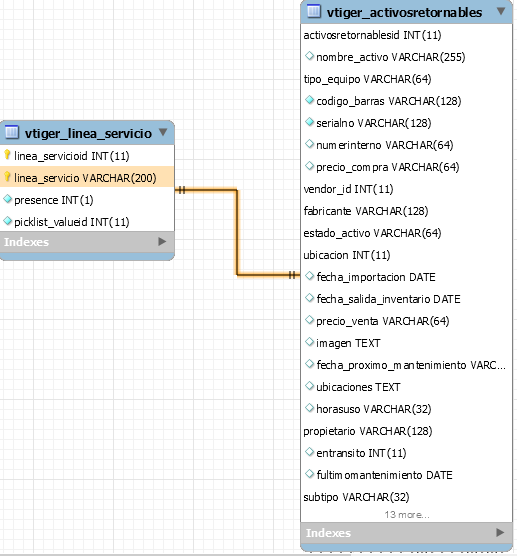Viewport: 517px width, 556px height.
Task: Collapse the vtiger_linea_servicio table with its header arrow
Action: click(x=163, y=132)
